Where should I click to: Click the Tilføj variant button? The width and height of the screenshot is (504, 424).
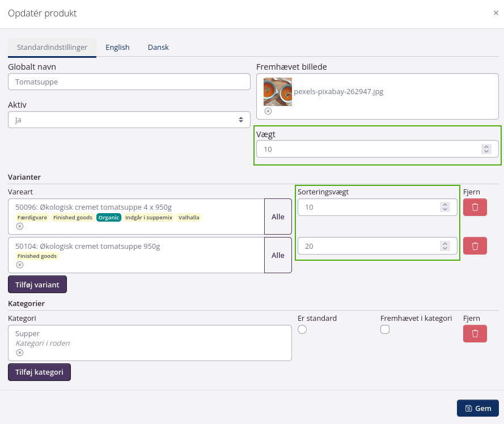37,285
